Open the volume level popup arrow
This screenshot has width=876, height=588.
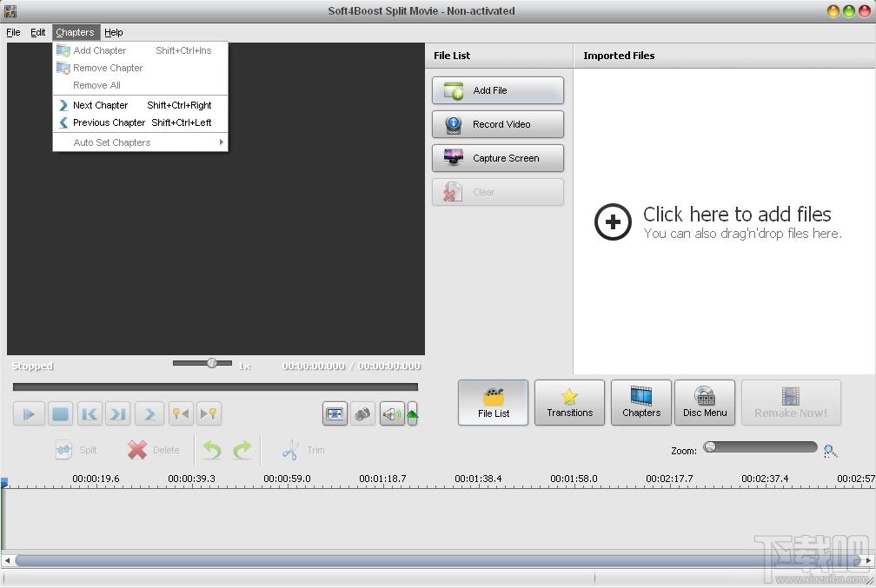(412, 413)
